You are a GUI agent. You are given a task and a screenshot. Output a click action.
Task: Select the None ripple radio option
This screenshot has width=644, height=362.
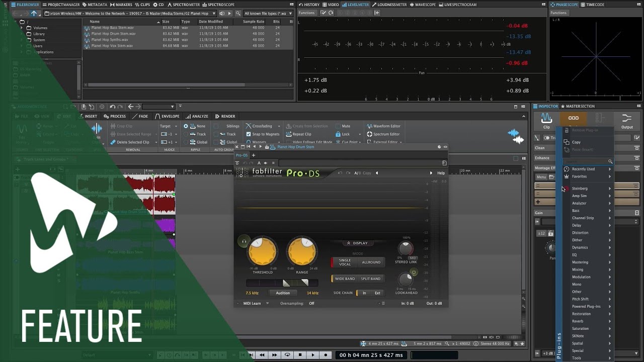[x=186, y=126]
